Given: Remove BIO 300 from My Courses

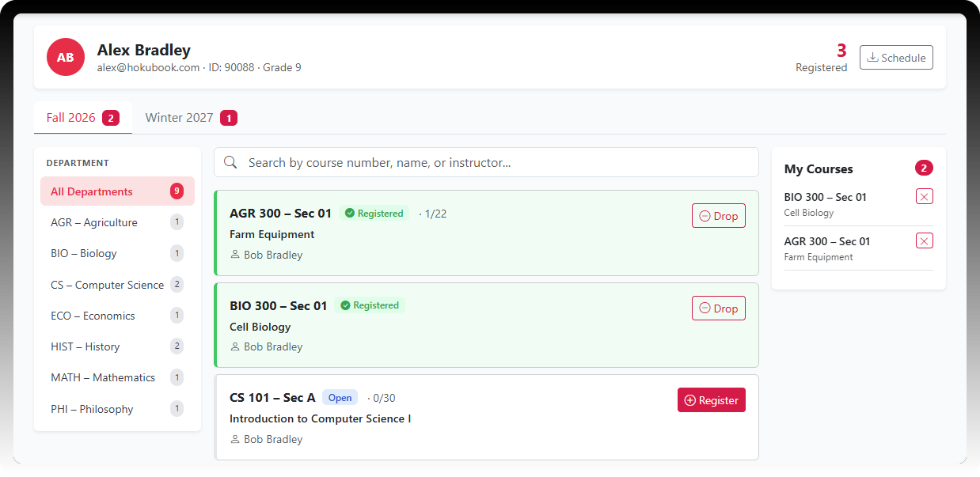Looking at the screenshot, I should pos(925,196).
